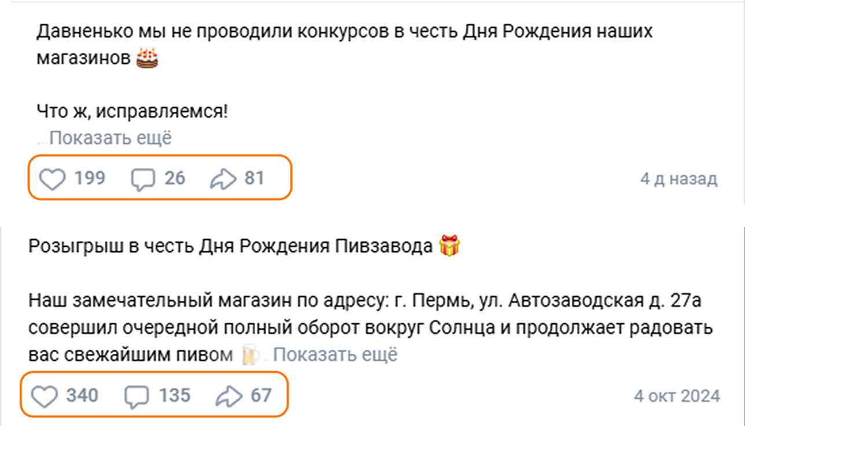Click the birthday cake emoji
The height and width of the screenshot is (454, 868).
[147, 58]
